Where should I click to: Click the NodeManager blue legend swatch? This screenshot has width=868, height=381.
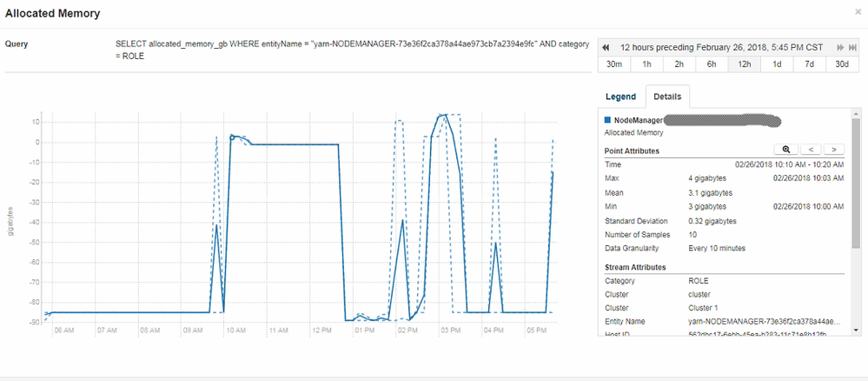tap(608, 120)
